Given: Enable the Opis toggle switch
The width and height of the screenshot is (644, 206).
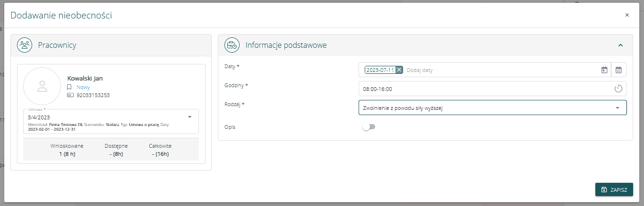Looking at the screenshot, I should point(369,127).
